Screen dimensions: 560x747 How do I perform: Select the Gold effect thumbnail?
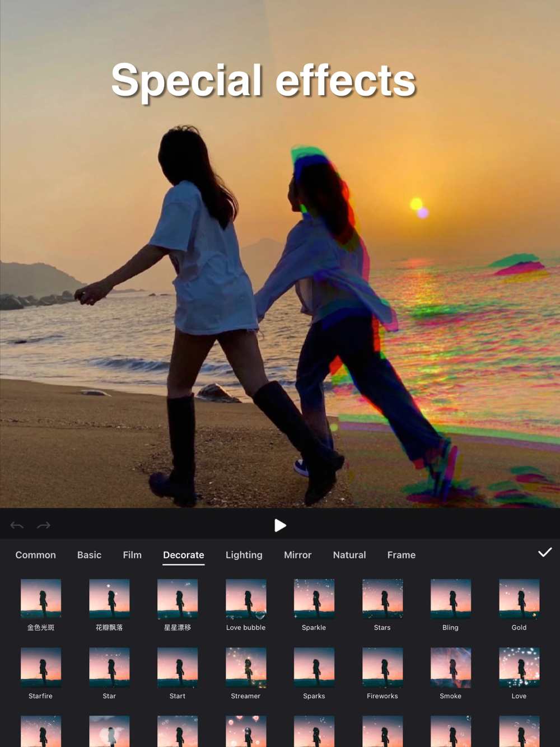tap(519, 599)
